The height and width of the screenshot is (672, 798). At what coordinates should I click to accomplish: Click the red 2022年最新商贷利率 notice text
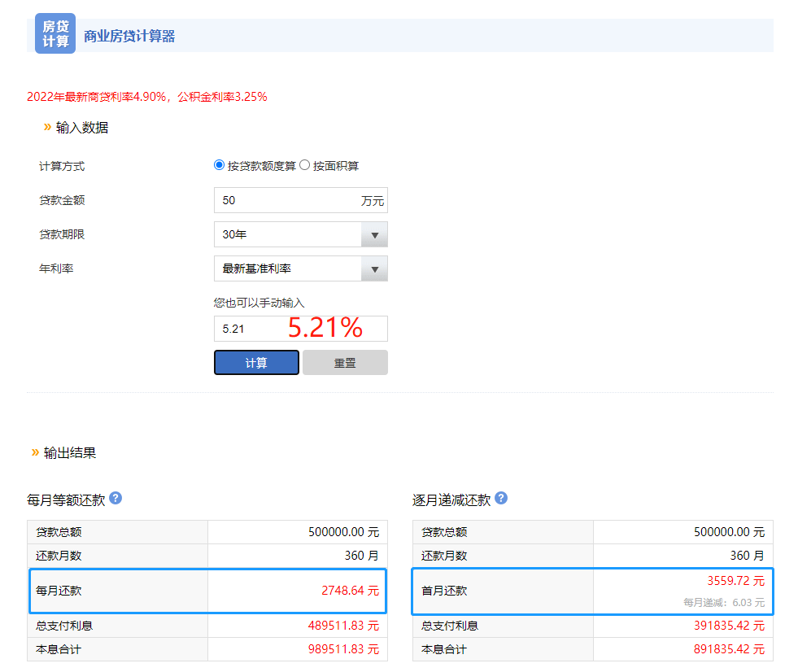coord(146,97)
